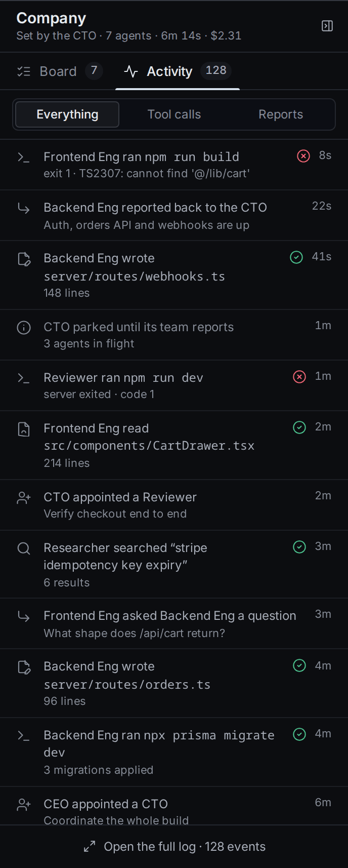Screen dimensions: 348x868
Task: Click 'exit 1 · TS2307: cannot find' error detail
Action: [x=147, y=173]
